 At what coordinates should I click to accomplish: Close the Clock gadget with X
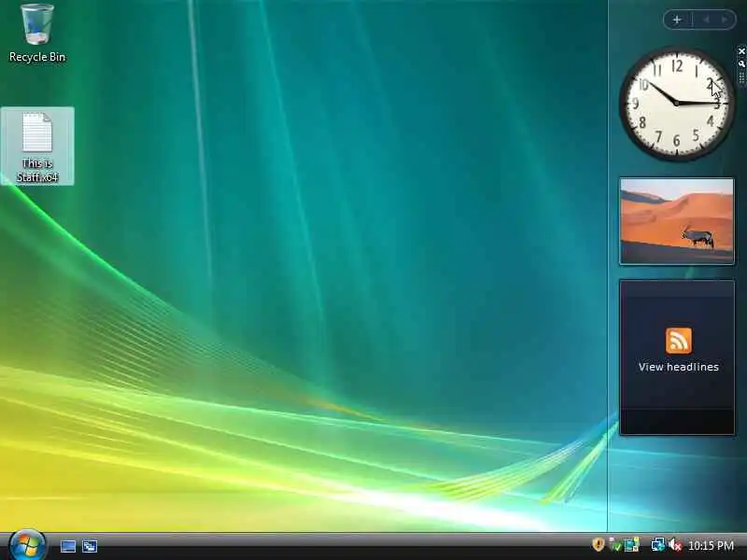tap(741, 51)
